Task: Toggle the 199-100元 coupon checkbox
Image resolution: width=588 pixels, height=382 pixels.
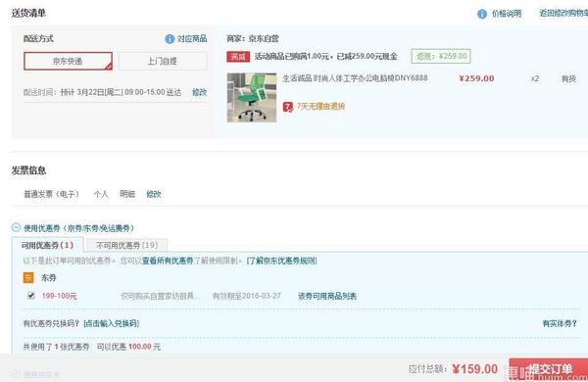Action: (31, 296)
